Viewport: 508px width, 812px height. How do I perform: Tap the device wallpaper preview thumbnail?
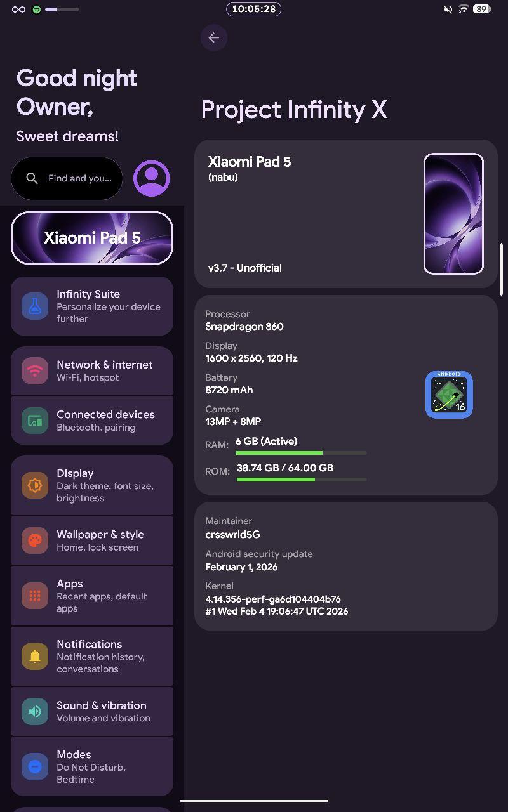[453, 213]
